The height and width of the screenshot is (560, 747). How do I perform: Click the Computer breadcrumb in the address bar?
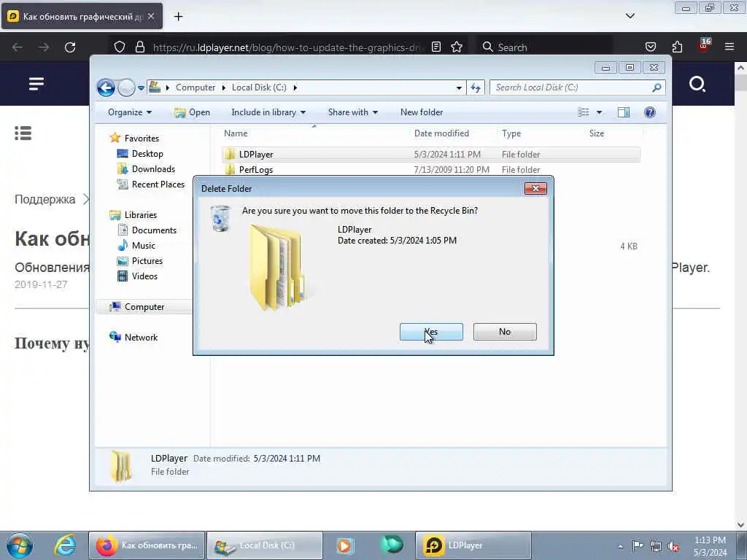(x=196, y=87)
